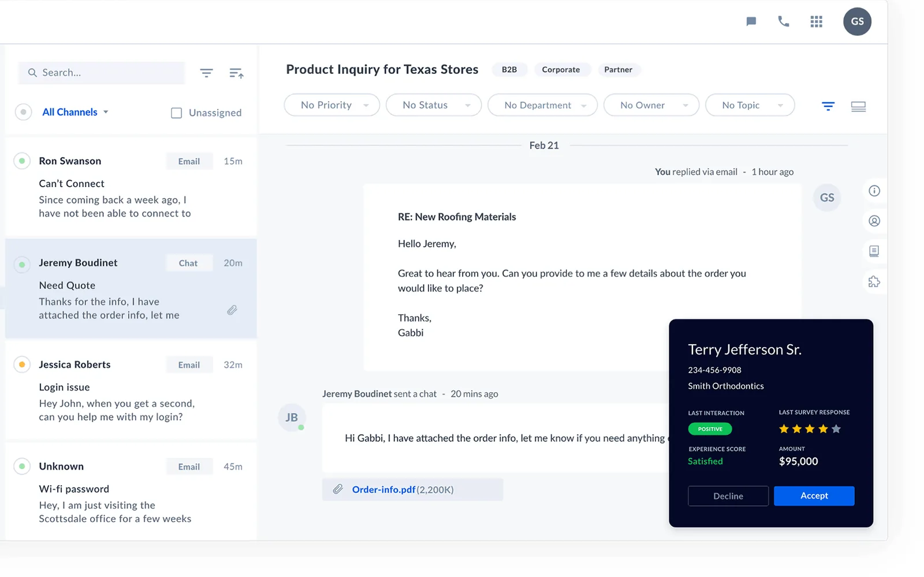This screenshot has width=924, height=577.
Task: Open the integrations puzzle icon
Action: [874, 281]
